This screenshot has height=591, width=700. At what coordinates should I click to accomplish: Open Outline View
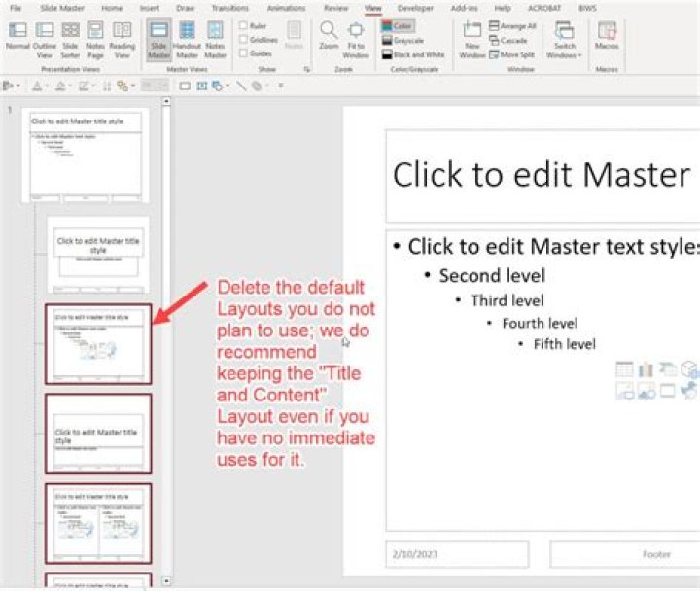pyautogui.click(x=44, y=41)
